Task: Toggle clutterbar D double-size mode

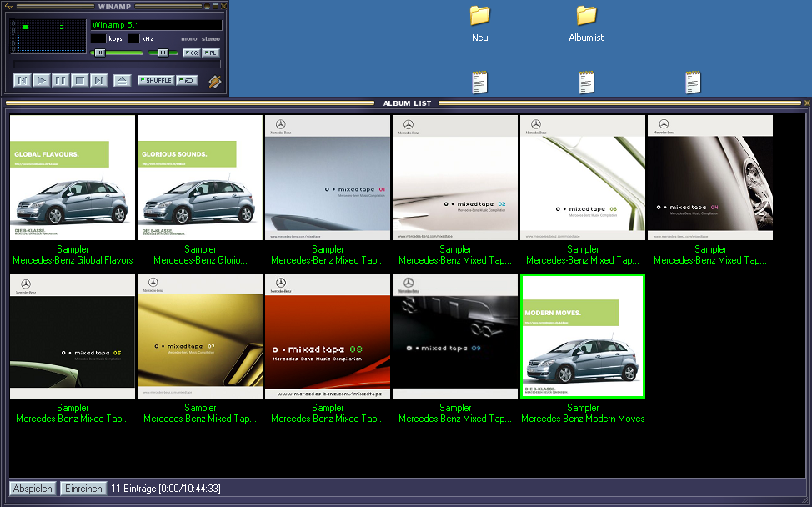Action: tap(13, 42)
